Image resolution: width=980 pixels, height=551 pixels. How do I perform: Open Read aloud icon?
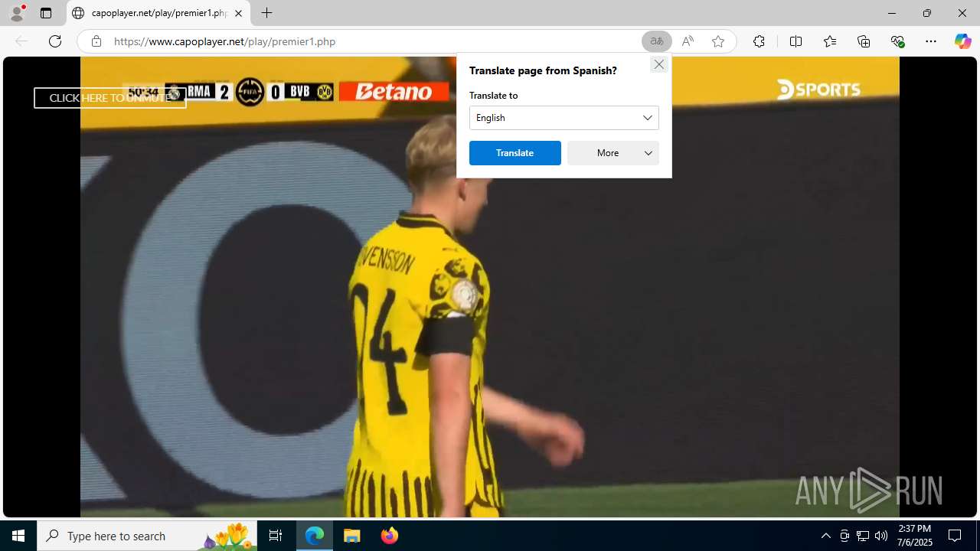pos(688,41)
